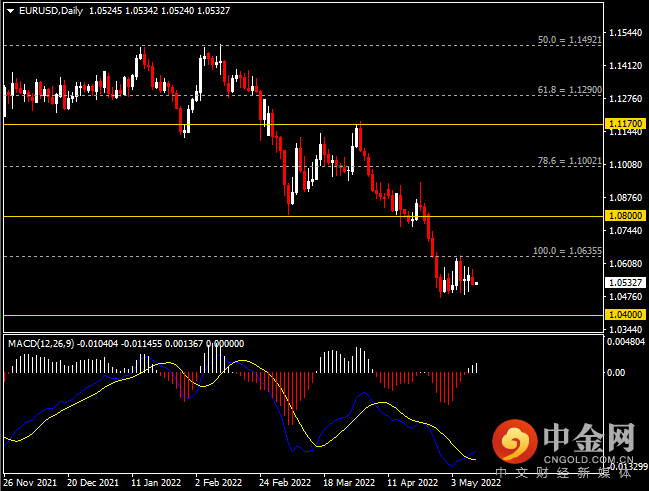649x491 pixels.
Task: Click the 1.14120 price scale value
Action: click(625, 65)
